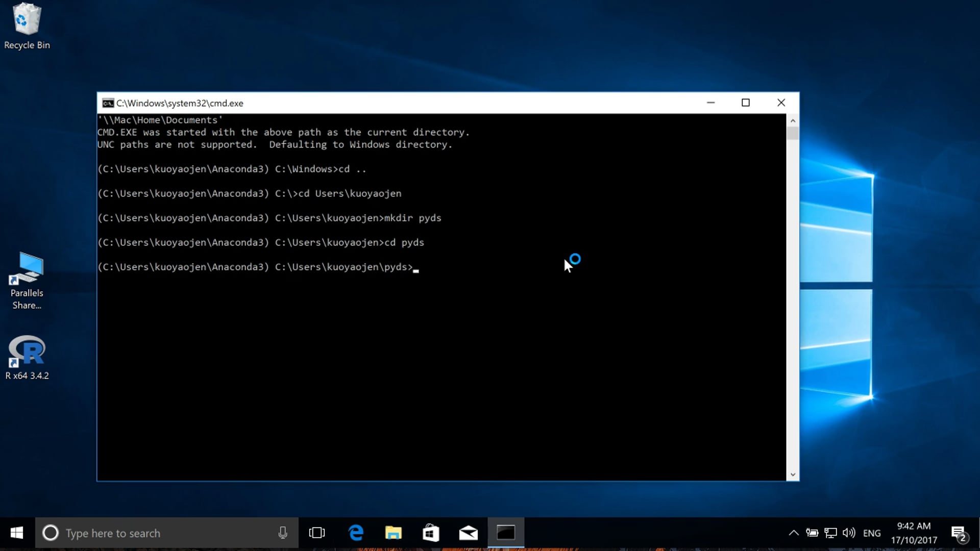Open the Windows Start menu
The height and width of the screenshot is (551, 980).
(x=17, y=533)
